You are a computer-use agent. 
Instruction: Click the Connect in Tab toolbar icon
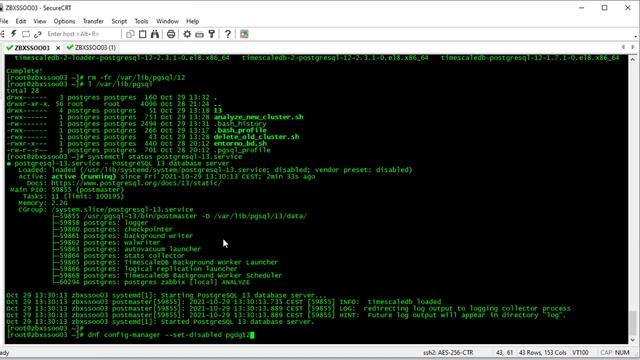click(x=26, y=34)
